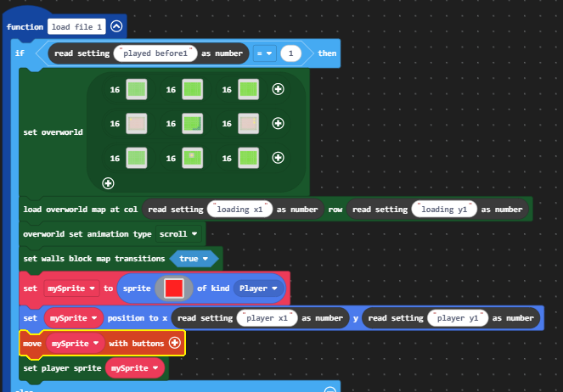
Task: Open middle tilemap in top row
Action: tap(193, 89)
